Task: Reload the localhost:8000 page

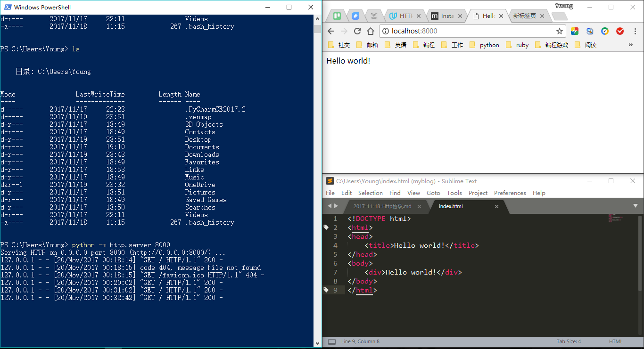Action: coord(357,31)
